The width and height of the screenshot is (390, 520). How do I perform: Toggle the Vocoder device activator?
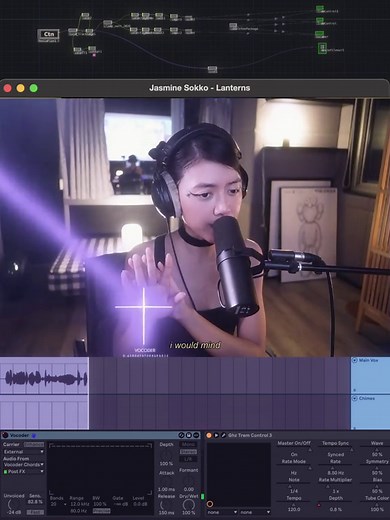pyautogui.click(x=5, y=435)
